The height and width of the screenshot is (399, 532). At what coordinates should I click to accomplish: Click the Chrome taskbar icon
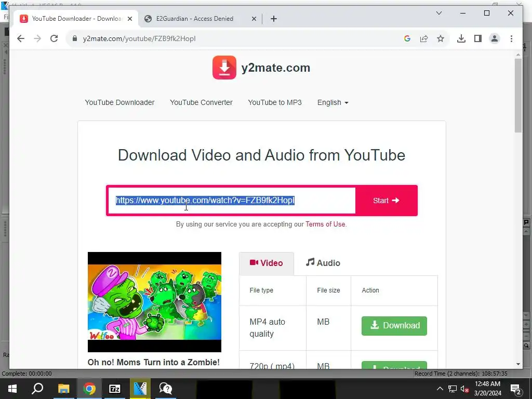[89, 389]
